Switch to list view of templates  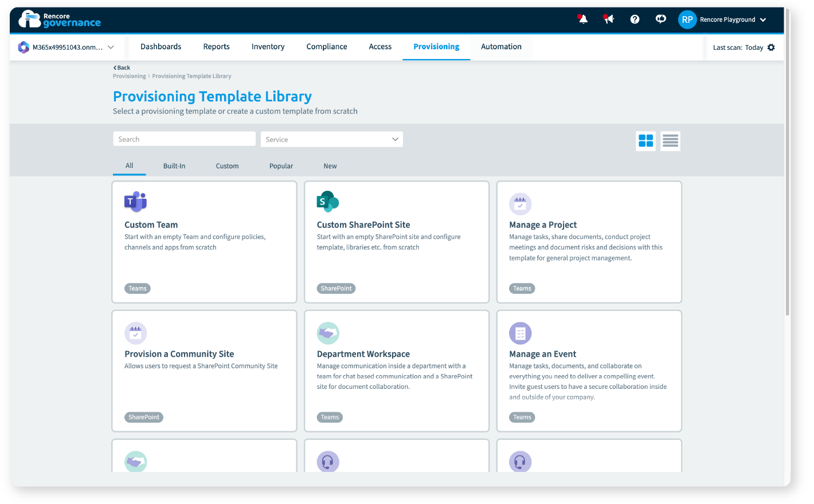pos(670,141)
